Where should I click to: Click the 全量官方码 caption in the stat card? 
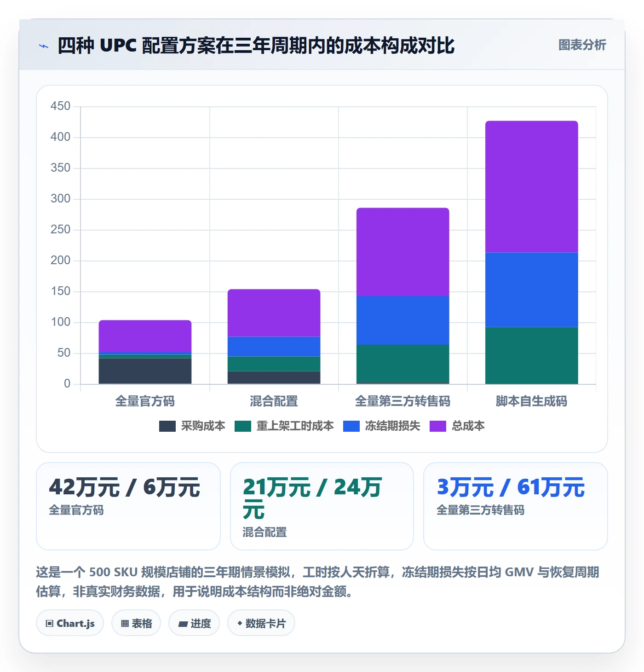[76, 510]
